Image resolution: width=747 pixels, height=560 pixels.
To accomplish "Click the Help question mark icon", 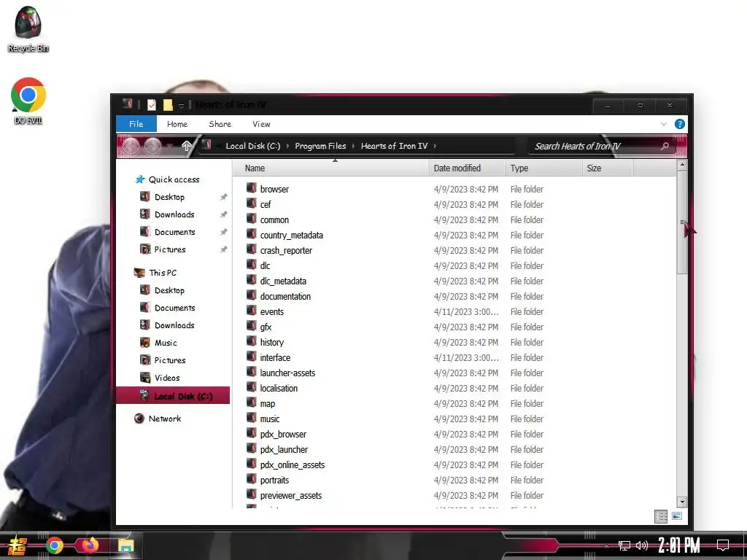I will (679, 124).
